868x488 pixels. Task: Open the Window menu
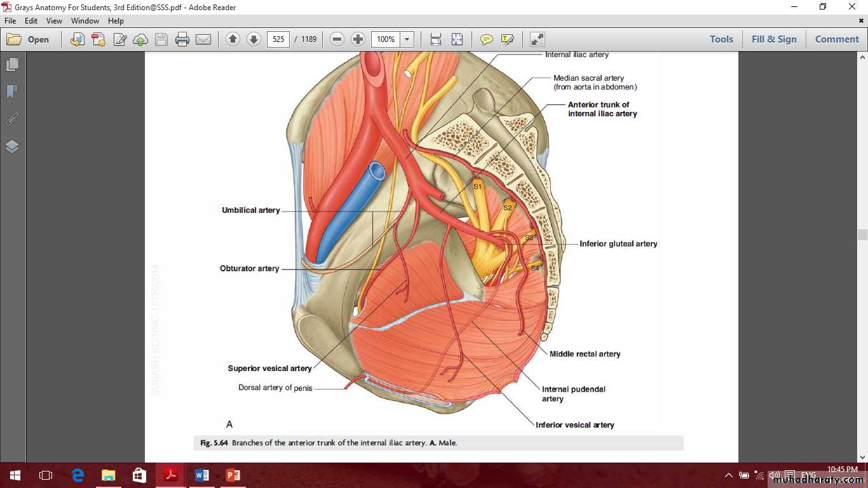pyautogui.click(x=85, y=21)
